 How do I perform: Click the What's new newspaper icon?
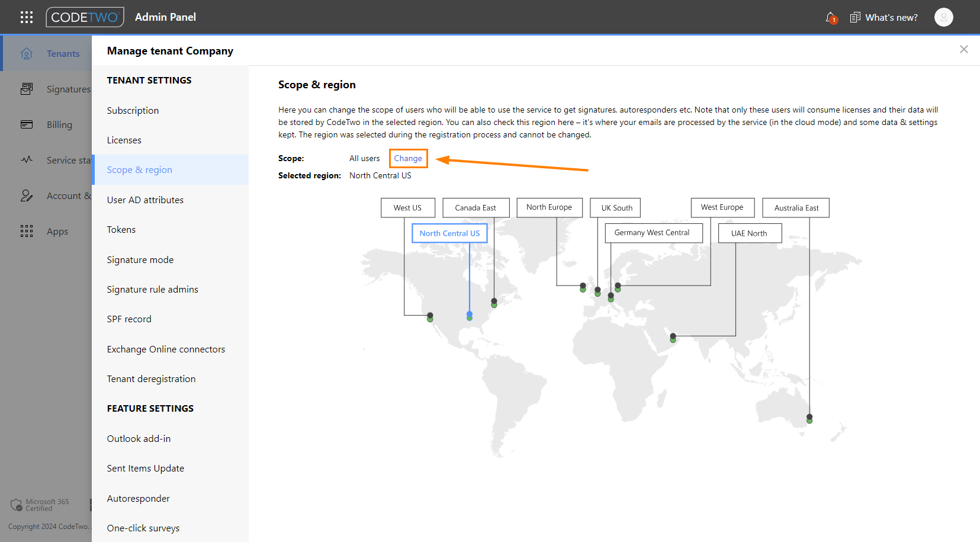tap(855, 18)
